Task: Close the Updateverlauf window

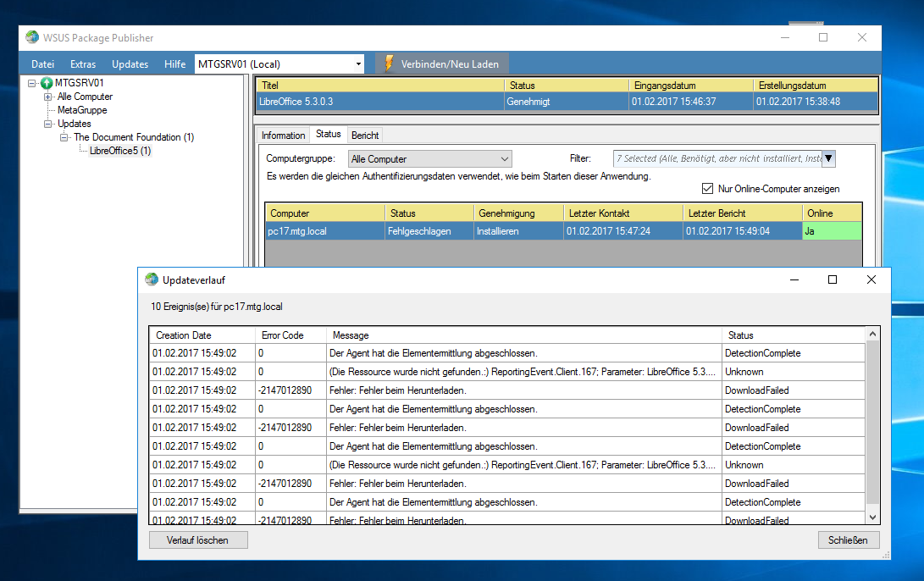Action: [x=871, y=279]
